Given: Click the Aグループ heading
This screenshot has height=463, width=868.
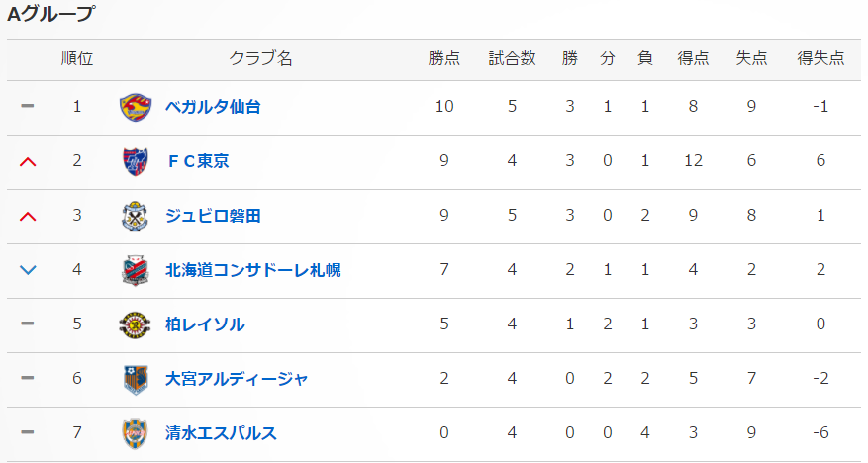Looking at the screenshot, I should click(x=50, y=14).
